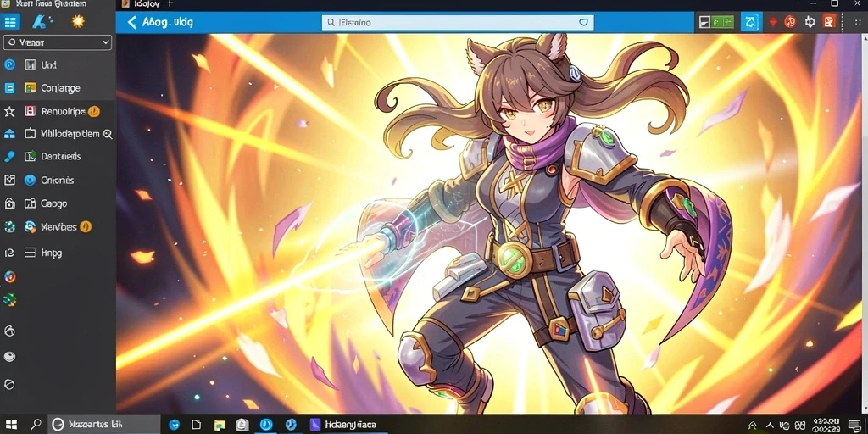This screenshot has height=434, width=868.
Task: Click the white gear-like toolbar icon
Action: pos(810,22)
